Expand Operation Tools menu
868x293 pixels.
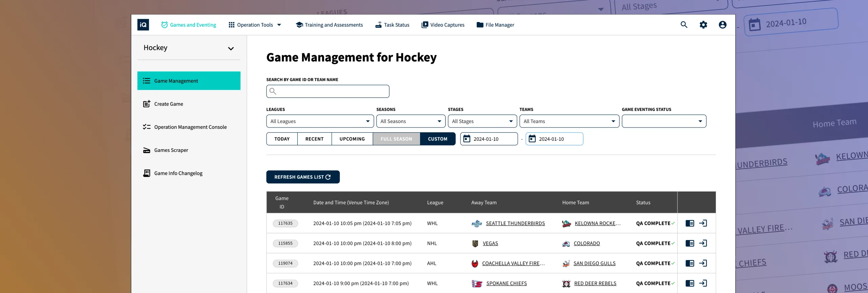[x=255, y=25]
